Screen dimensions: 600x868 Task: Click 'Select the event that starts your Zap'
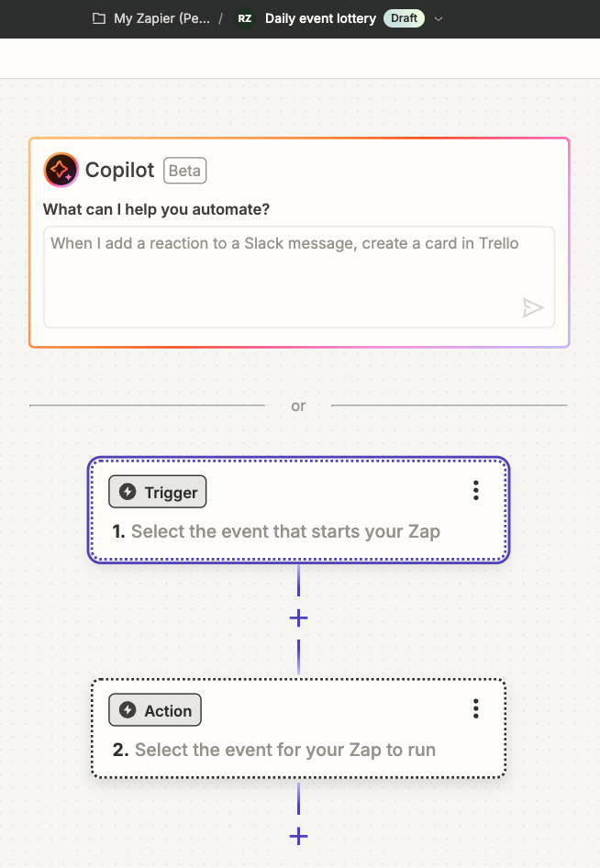[285, 531]
